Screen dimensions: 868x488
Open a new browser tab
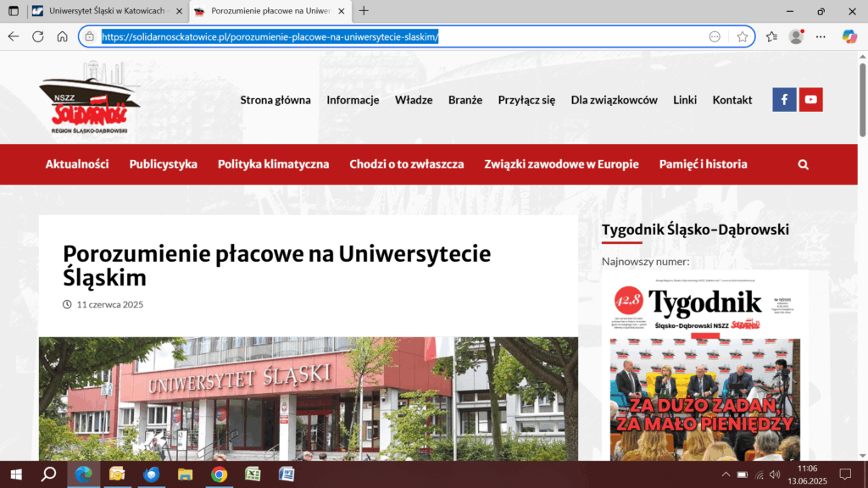point(364,10)
